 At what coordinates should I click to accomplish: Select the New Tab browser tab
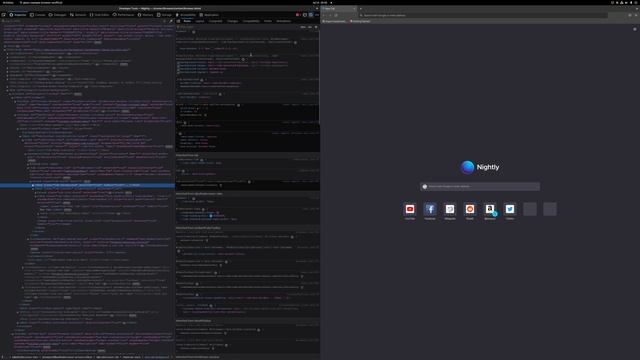point(338,9)
